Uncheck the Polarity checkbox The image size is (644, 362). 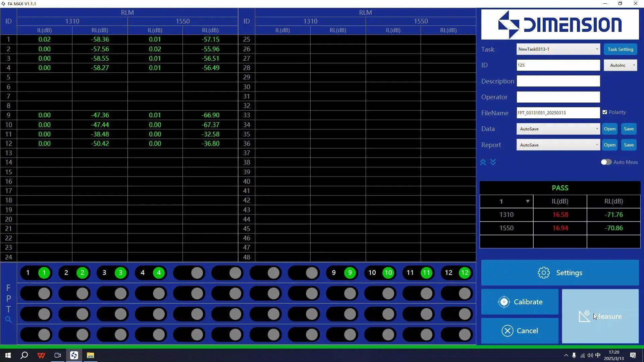tap(605, 112)
